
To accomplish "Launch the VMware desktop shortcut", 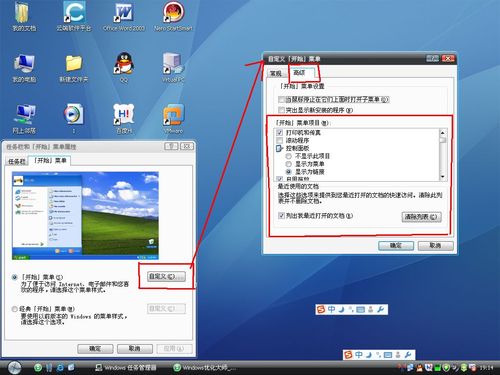I will 173,119.
